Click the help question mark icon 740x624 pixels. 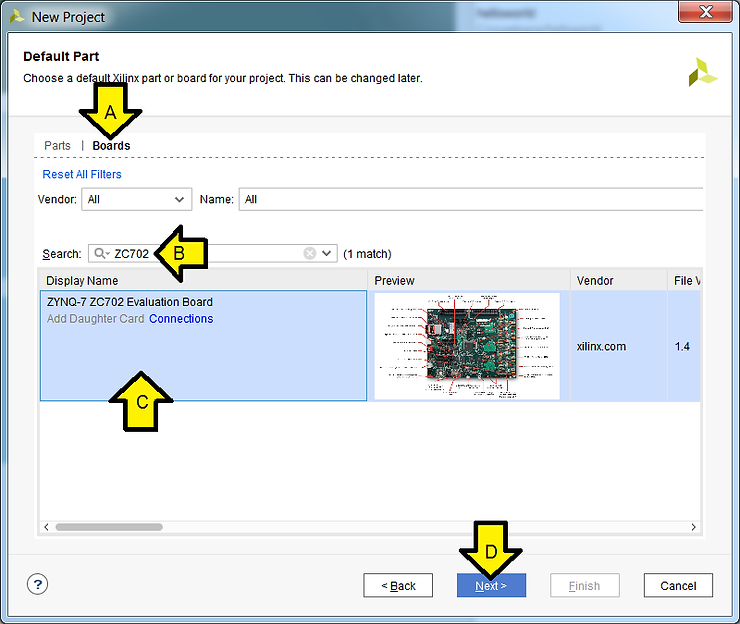pos(37,585)
